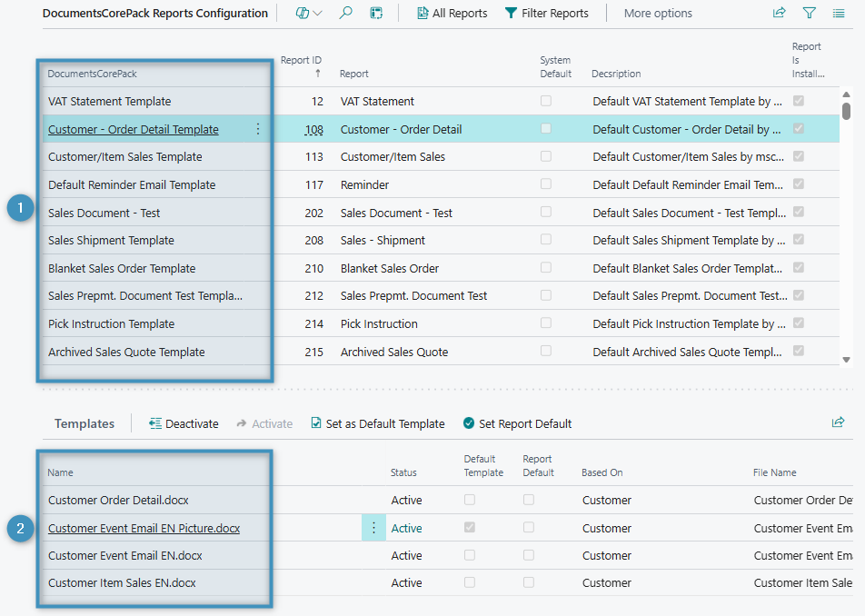
Task: Toggle System Default checkbox for Customer/Item Sales
Action: (x=545, y=156)
